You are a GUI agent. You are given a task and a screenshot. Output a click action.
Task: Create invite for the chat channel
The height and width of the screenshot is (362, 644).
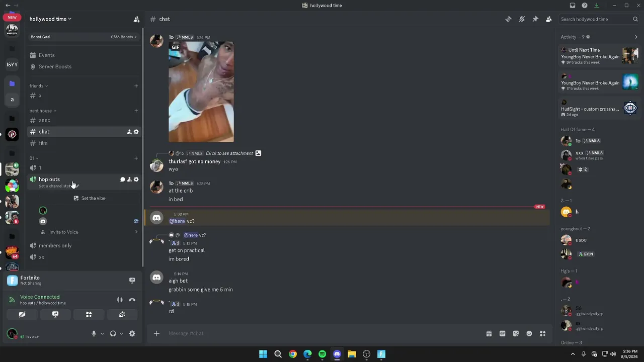(x=129, y=132)
